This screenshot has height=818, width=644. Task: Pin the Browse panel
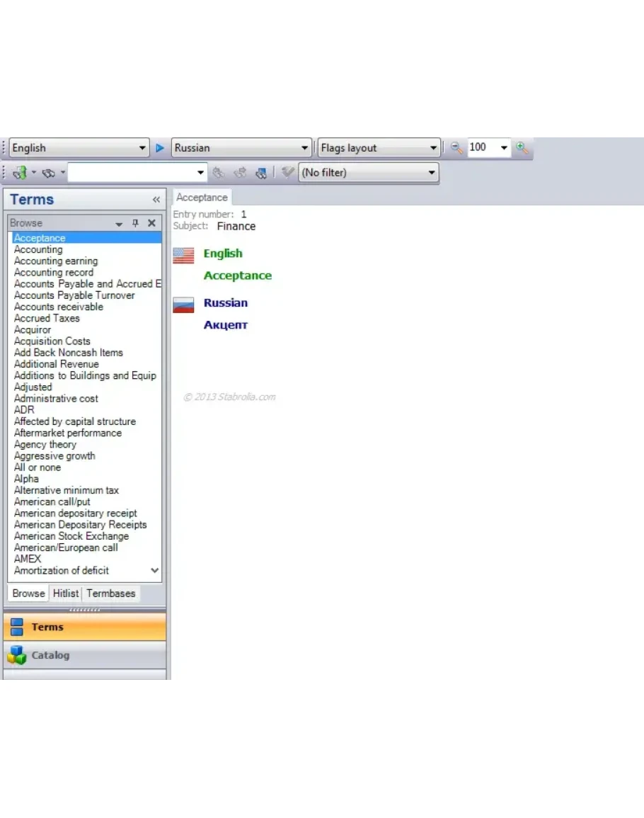click(x=136, y=223)
